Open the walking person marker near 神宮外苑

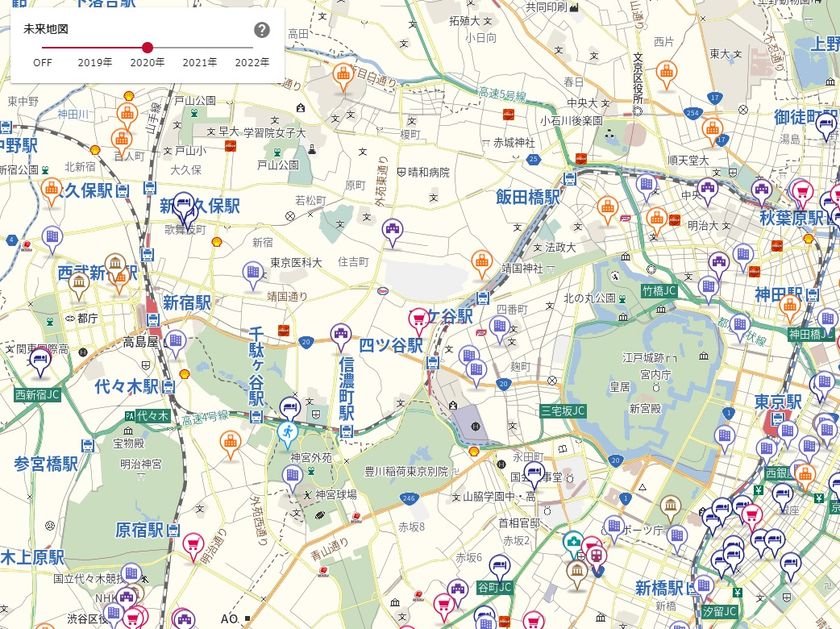tap(287, 431)
